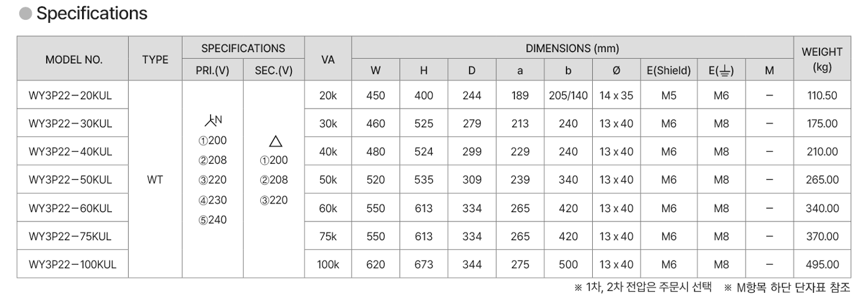
Task: Click the gray bullet beside Specifications heading
Action: coord(27,14)
